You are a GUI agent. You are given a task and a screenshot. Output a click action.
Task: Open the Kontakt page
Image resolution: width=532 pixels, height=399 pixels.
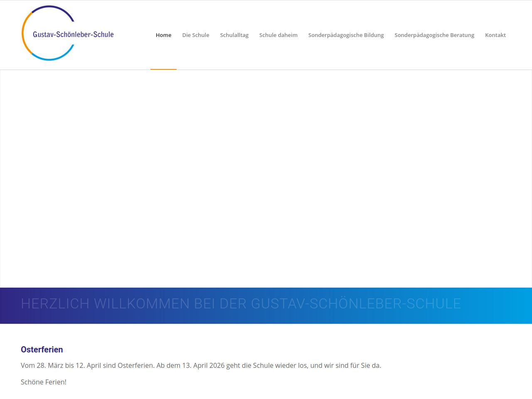(x=495, y=35)
